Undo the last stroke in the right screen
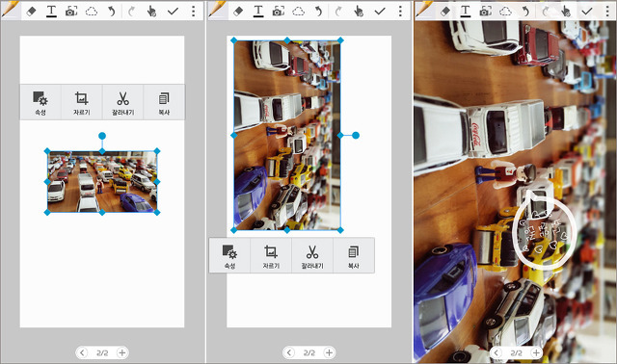The height and width of the screenshot is (364, 617). tap(525, 12)
